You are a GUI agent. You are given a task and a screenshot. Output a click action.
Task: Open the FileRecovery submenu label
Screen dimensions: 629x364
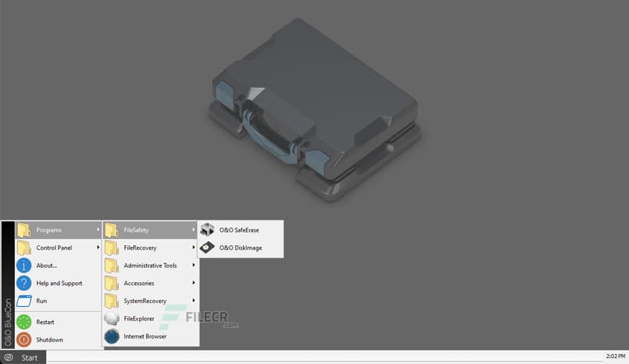coord(140,247)
